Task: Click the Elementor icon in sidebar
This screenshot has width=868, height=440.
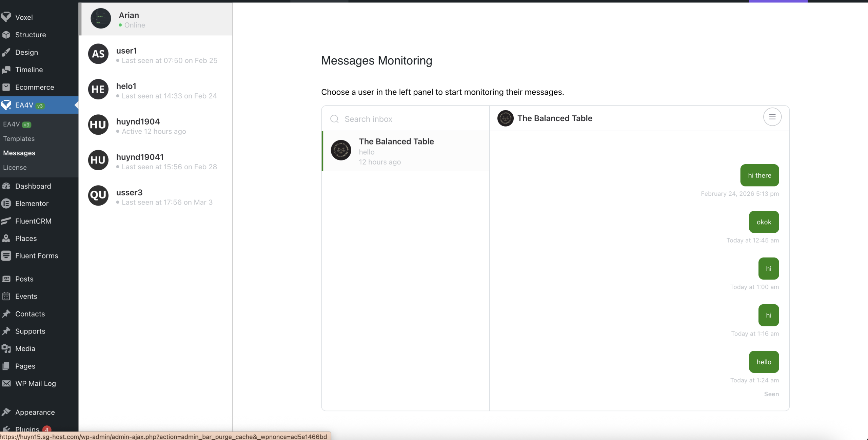Action: point(6,204)
